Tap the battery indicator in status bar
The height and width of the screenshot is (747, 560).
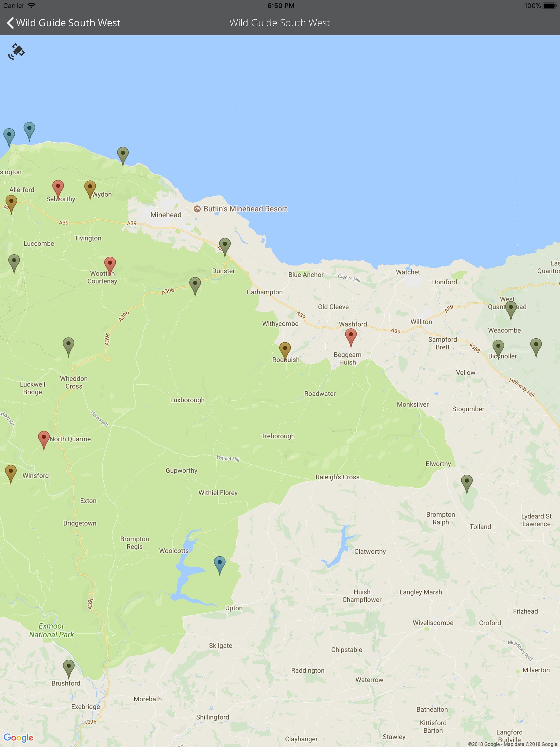[550, 5]
